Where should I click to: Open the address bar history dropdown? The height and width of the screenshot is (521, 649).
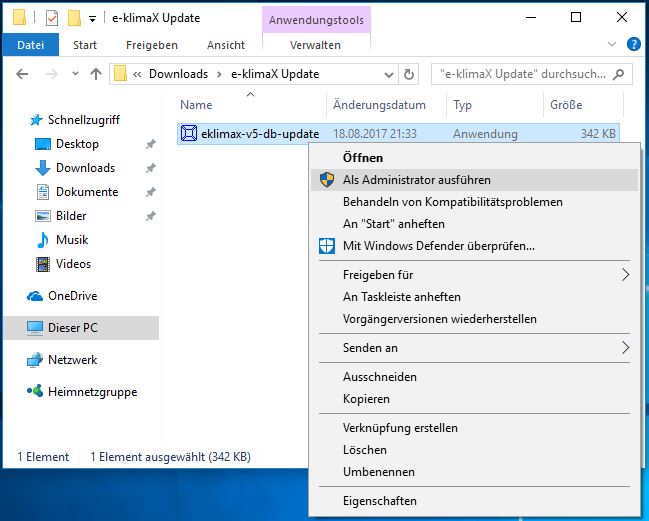point(387,74)
